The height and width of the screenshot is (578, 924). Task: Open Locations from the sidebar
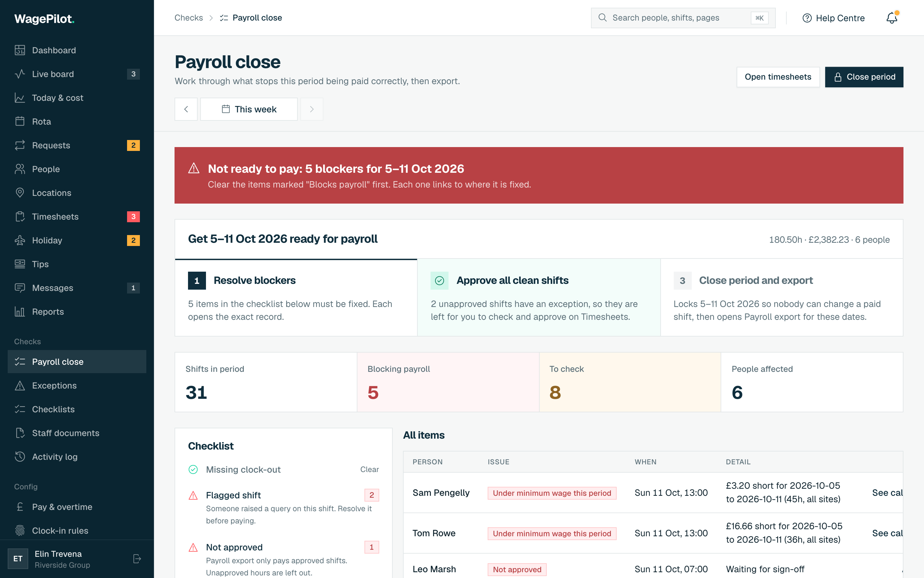[77, 193]
